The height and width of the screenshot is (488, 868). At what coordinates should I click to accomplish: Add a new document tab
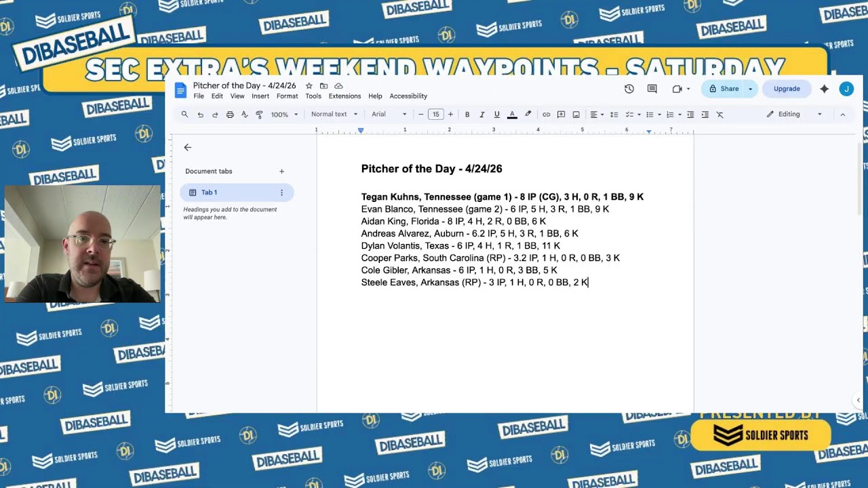coord(281,171)
